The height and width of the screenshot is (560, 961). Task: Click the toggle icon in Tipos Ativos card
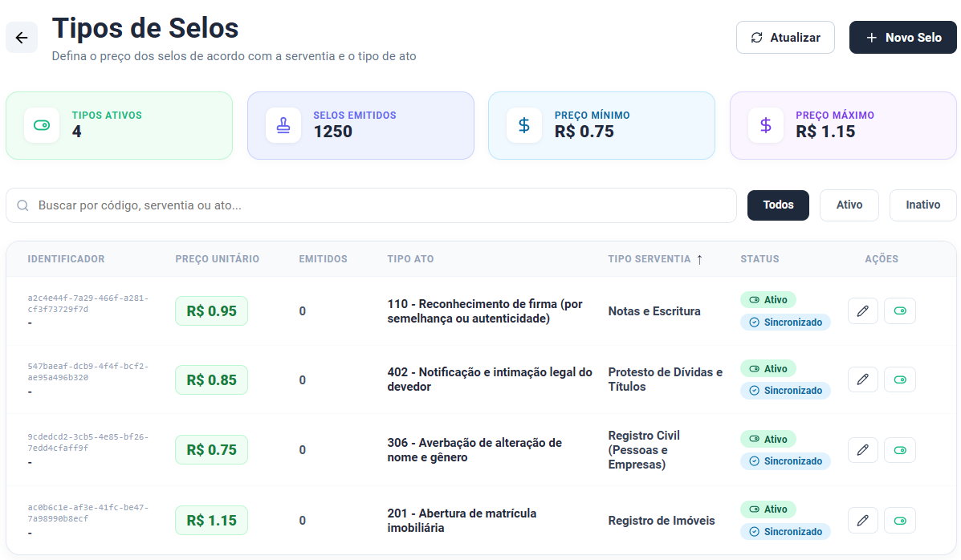[x=42, y=126]
